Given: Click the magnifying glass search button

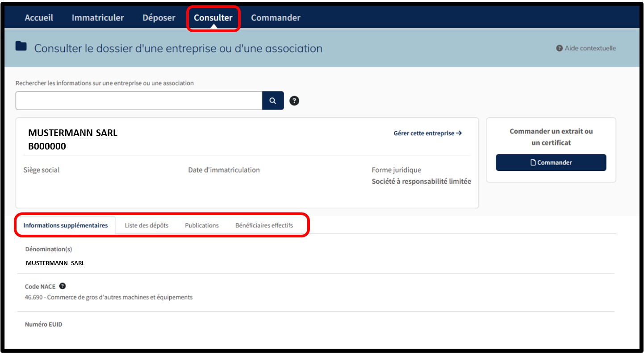Looking at the screenshot, I should pyautogui.click(x=273, y=101).
